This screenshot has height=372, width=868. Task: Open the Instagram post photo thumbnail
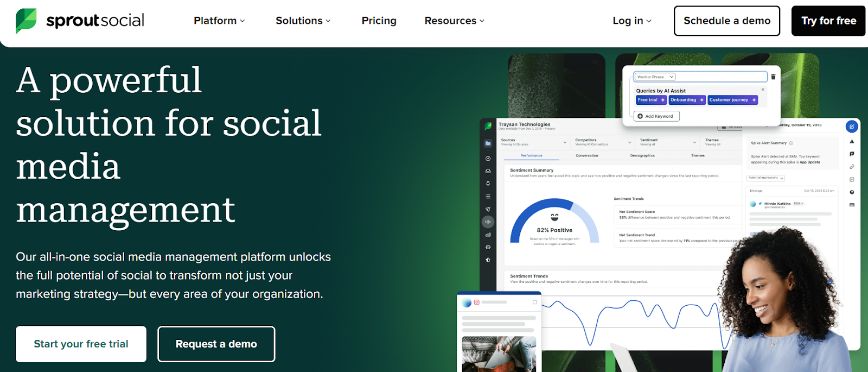[499, 354]
